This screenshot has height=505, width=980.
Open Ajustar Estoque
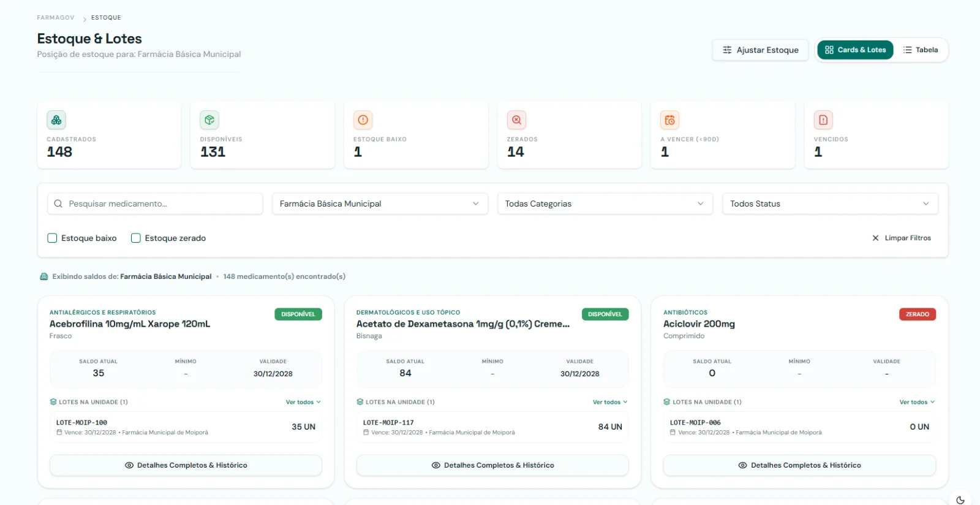(x=760, y=50)
